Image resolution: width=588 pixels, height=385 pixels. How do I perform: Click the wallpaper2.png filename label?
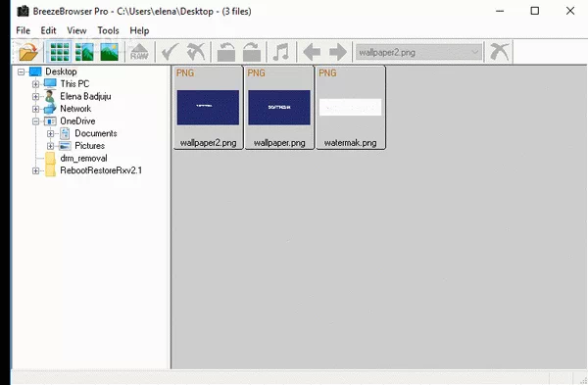tap(208, 143)
